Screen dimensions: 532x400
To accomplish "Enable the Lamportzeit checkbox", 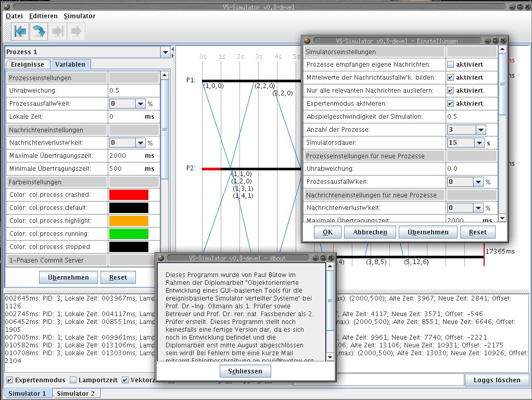I will (73, 380).
